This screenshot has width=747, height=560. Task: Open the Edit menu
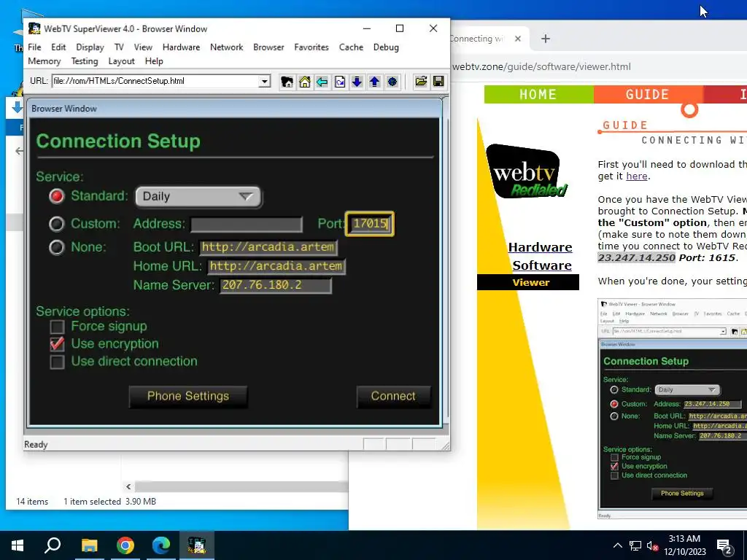[58, 47]
